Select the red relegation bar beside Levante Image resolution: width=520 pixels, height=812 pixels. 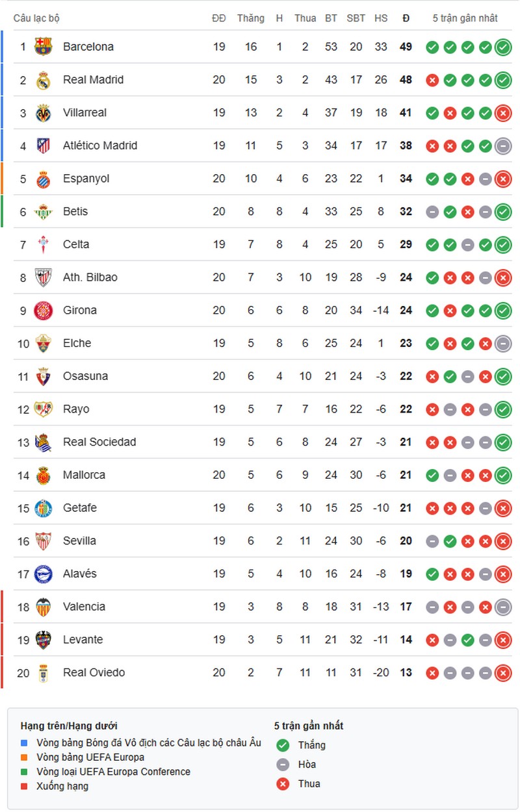coord(2,639)
